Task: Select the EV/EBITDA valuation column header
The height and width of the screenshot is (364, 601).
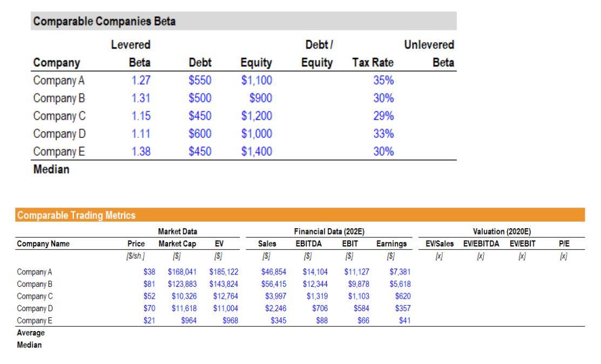Action: tap(481, 244)
